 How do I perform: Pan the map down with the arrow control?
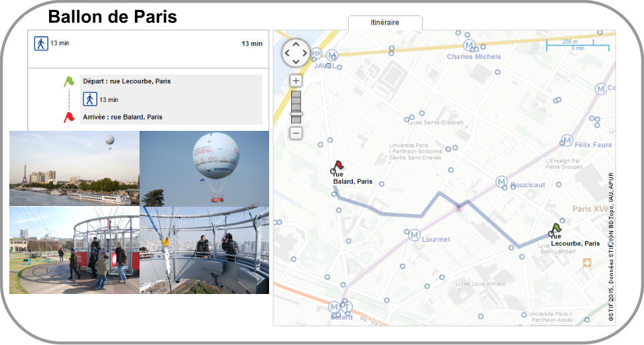(x=296, y=62)
